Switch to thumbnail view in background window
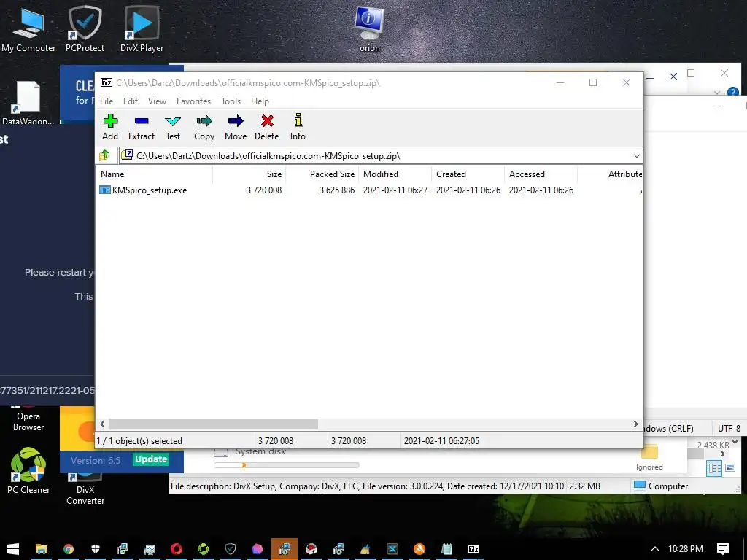This screenshot has height=560, width=747. [730, 468]
